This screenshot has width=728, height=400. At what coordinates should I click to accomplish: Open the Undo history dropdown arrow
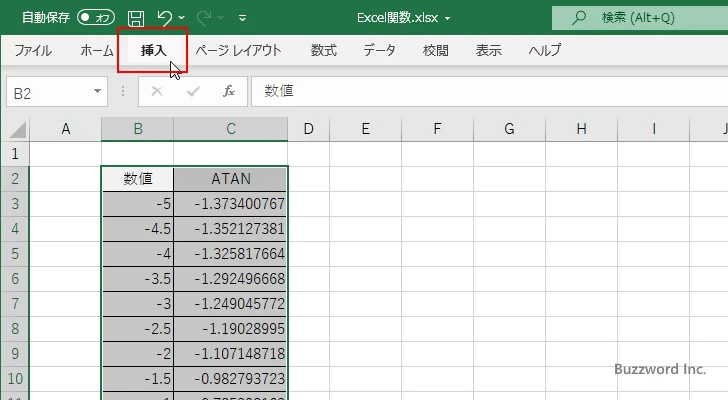tap(182, 18)
